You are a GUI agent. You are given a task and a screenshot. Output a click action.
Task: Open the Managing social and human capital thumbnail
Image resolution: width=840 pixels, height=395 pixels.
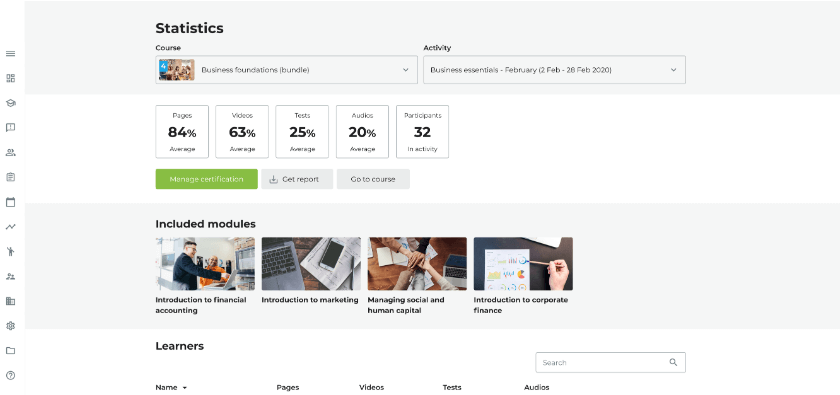pyautogui.click(x=417, y=264)
